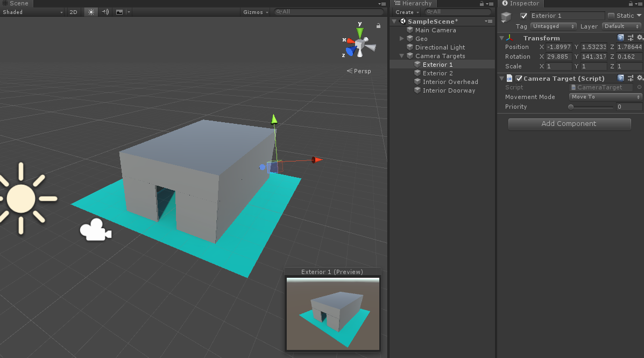The height and width of the screenshot is (358, 644).
Task: Click the blue Z axis cone on orientation gizmo
Action: (351, 51)
